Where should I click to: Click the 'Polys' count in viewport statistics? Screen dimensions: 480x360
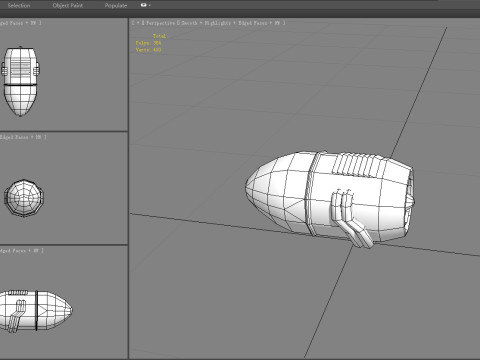[x=148, y=43]
